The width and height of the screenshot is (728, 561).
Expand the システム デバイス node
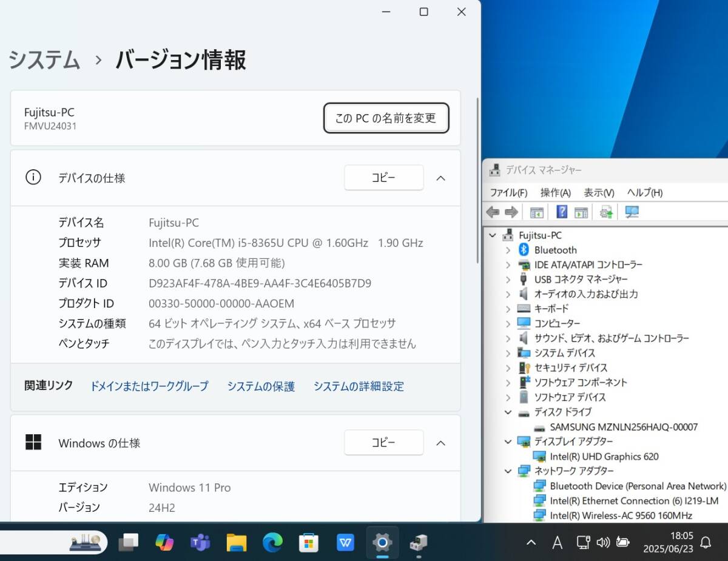[508, 353]
